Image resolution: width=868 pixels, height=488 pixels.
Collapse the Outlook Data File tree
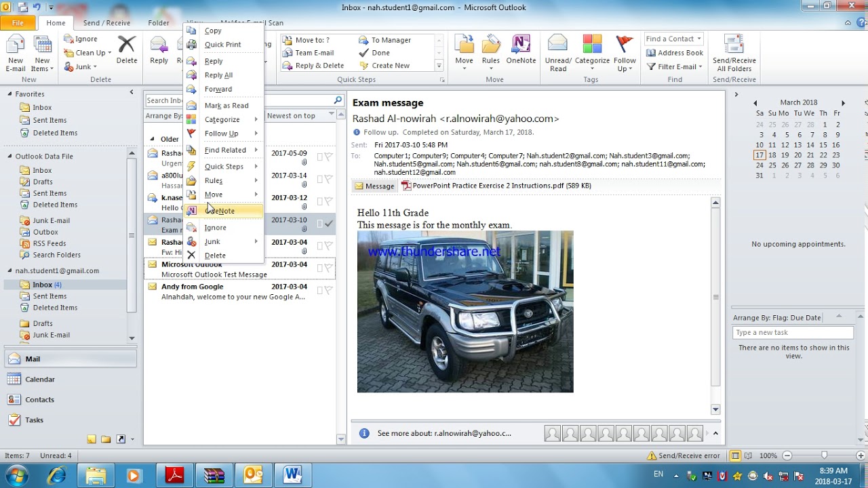coord(10,157)
